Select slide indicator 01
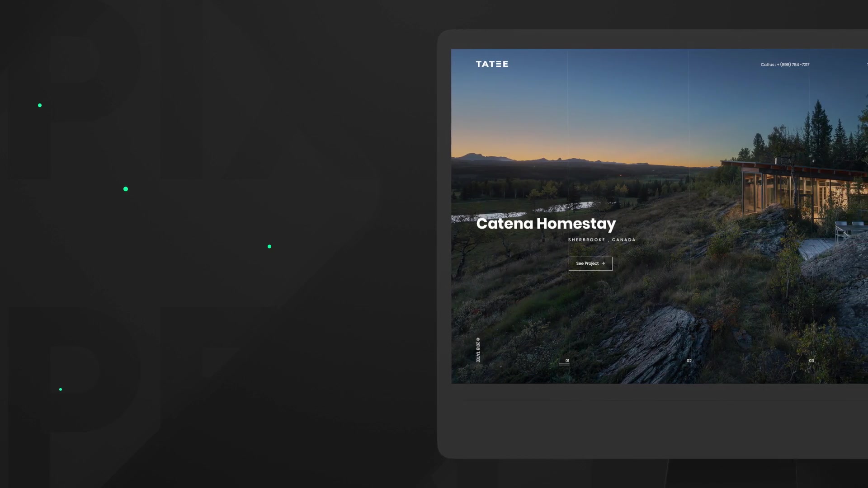Screen dimensions: 868x488 [566, 361]
